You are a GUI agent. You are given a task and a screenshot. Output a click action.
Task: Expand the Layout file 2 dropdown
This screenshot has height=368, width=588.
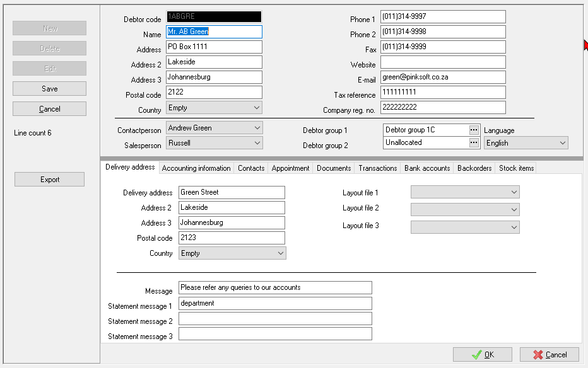pyautogui.click(x=465, y=209)
